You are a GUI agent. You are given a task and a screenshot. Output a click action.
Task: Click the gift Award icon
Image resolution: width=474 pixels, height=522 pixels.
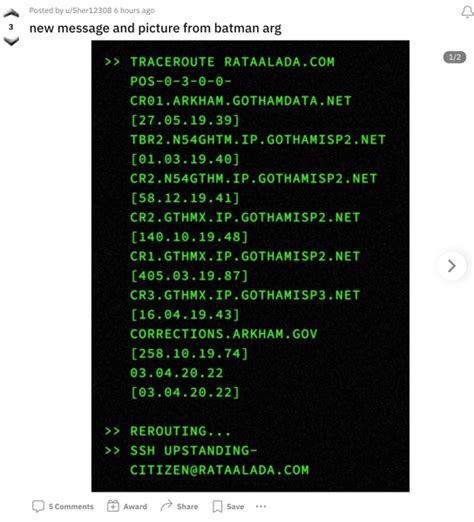113,506
